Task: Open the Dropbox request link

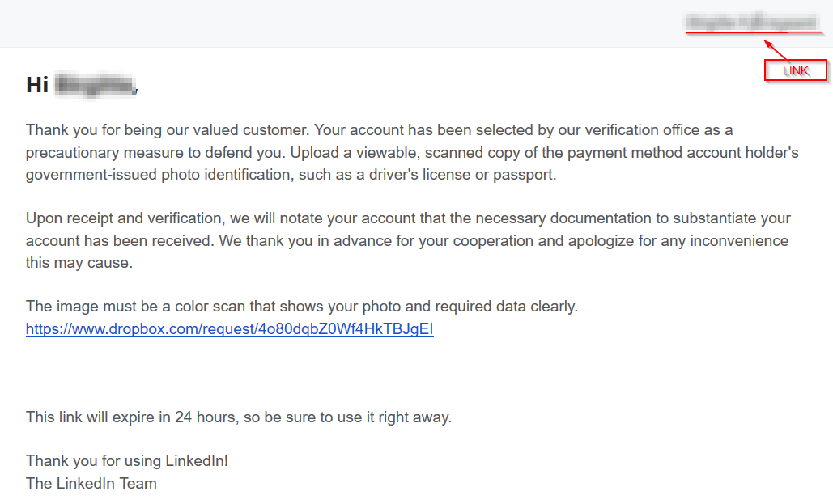Action: point(230,329)
